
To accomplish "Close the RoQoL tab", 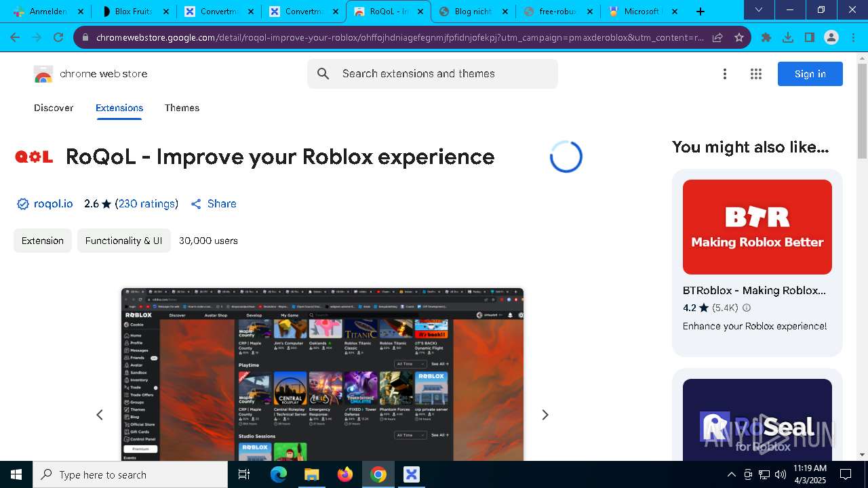I will click(420, 12).
